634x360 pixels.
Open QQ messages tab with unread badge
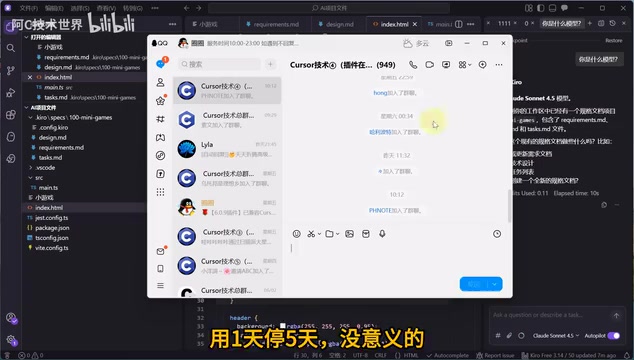tap(161, 64)
